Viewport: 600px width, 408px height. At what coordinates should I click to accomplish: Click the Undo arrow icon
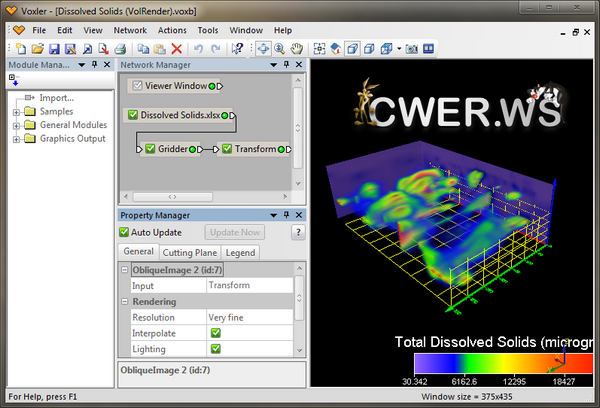click(x=199, y=48)
